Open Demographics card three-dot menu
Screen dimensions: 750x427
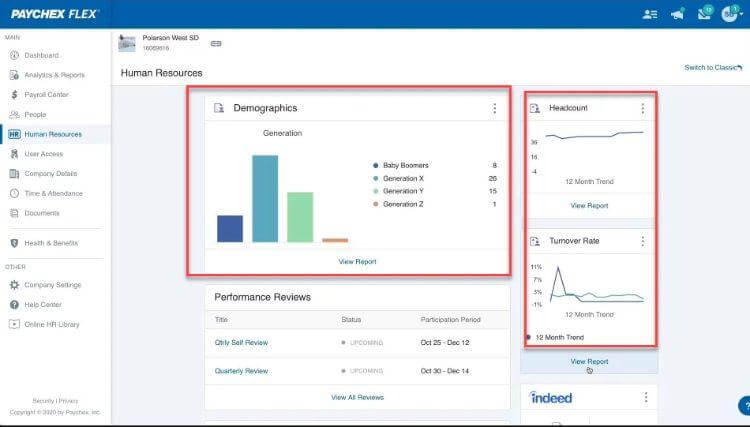[494, 108]
